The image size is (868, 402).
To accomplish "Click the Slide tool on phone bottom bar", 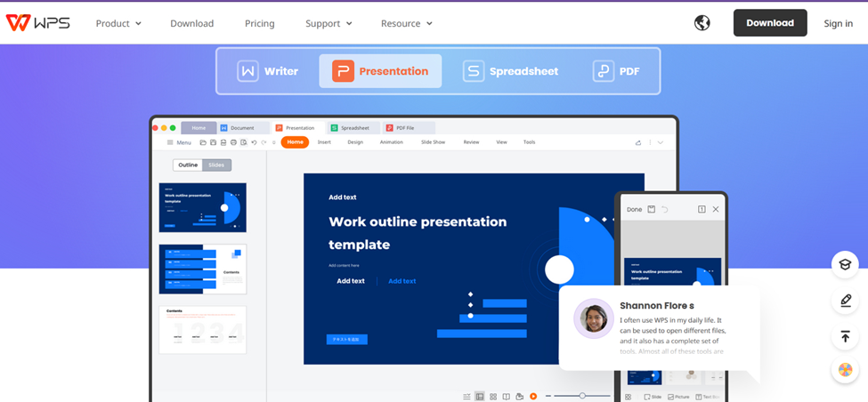I will coord(652,397).
